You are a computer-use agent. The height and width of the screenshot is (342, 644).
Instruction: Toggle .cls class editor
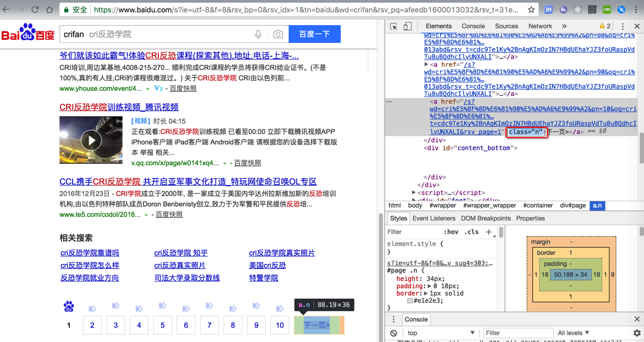pos(472,232)
